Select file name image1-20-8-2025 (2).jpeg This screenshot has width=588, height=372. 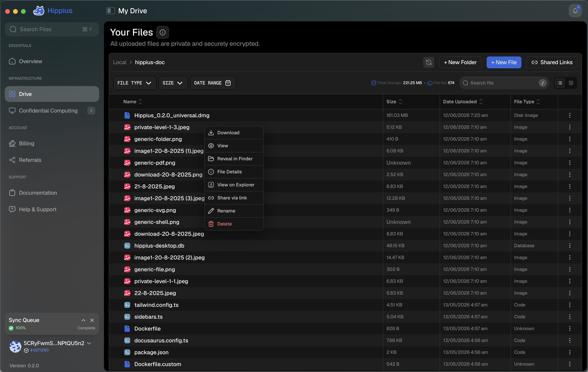[x=170, y=257]
